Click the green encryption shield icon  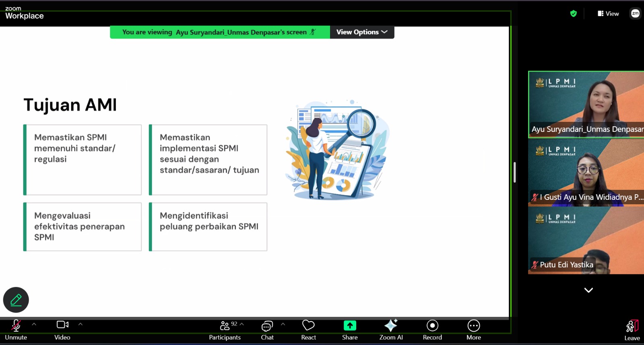[574, 14]
